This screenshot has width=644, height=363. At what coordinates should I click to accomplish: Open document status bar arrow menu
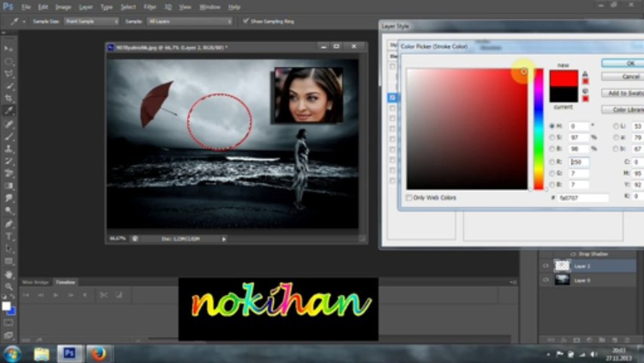tap(224, 238)
